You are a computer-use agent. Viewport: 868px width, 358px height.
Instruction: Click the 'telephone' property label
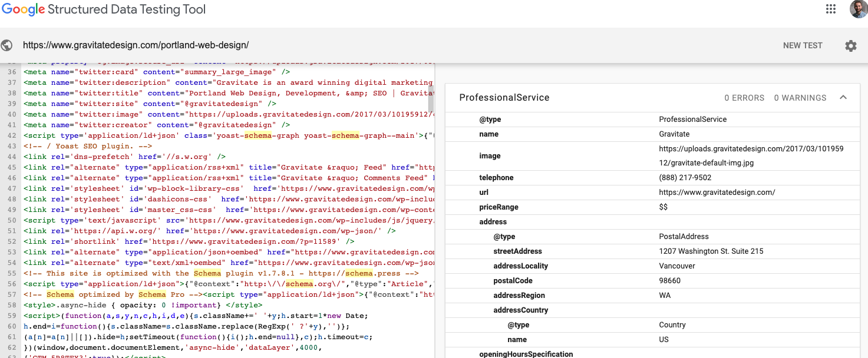pyautogui.click(x=496, y=178)
